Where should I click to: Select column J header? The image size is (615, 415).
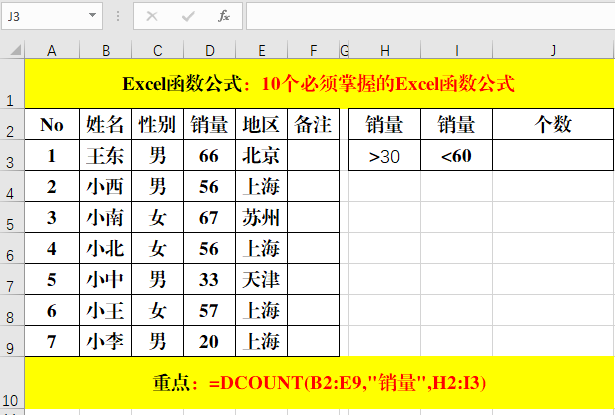[553, 50]
